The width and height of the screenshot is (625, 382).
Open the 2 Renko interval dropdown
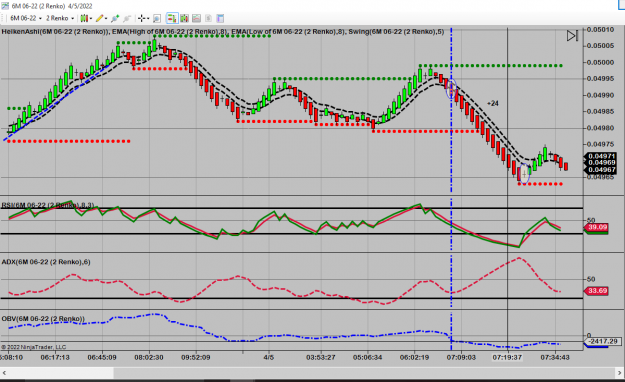coord(60,18)
